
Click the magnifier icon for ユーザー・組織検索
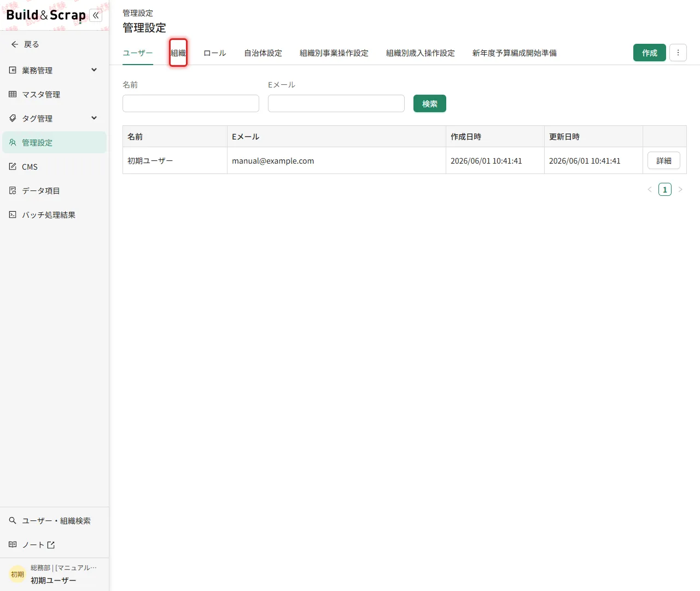point(13,520)
